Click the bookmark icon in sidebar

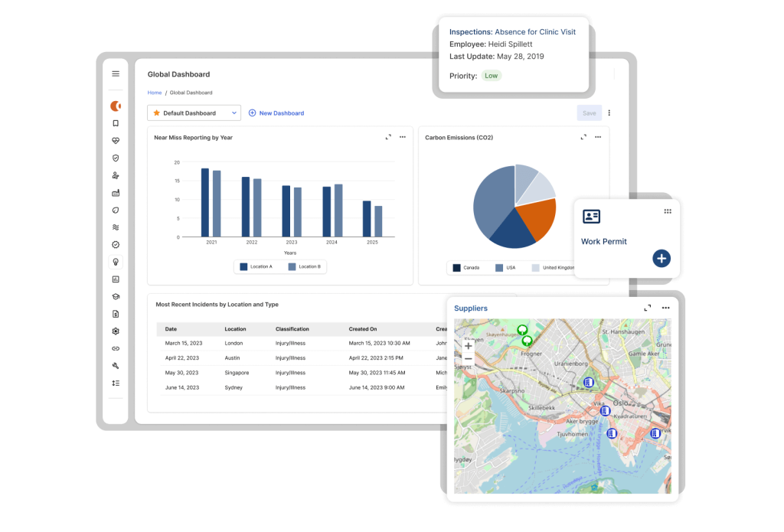pos(116,123)
